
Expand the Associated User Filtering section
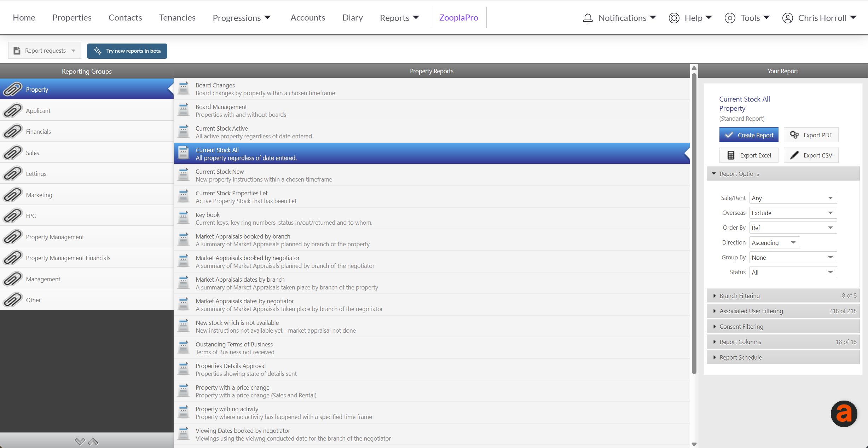pyautogui.click(x=783, y=311)
